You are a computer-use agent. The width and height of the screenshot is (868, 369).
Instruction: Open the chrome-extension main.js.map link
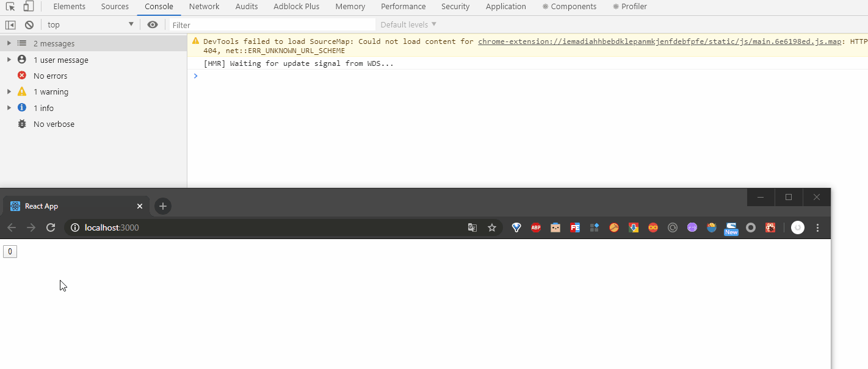(x=660, y=41)
